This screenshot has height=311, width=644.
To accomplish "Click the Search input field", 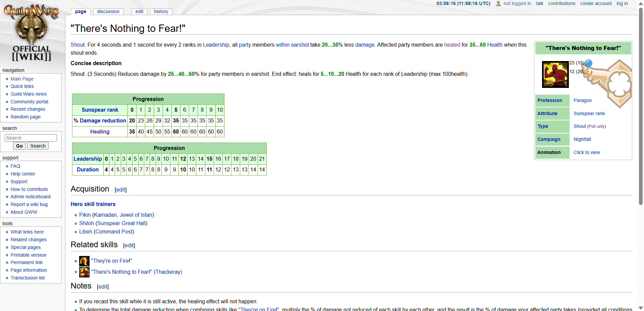I will click(31, 138).
